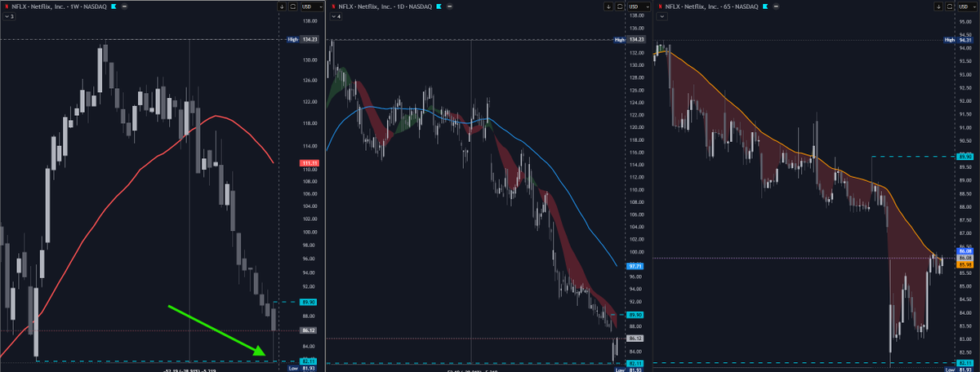
Task: Click the round minus icon on daily chart title
Action: point(450,7)
